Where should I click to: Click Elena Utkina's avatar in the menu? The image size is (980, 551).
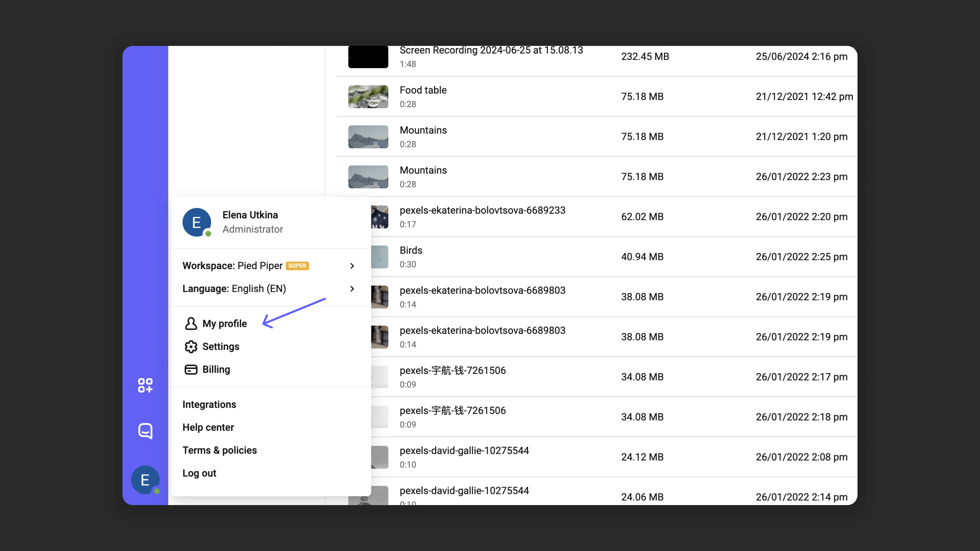pyautogui.click(x=197, y=222)
